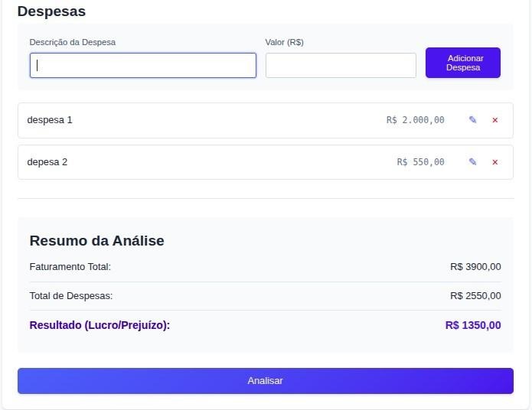
Task: Click the R$ 2550,00 expenses total
Action: click(x=475, y=296)
